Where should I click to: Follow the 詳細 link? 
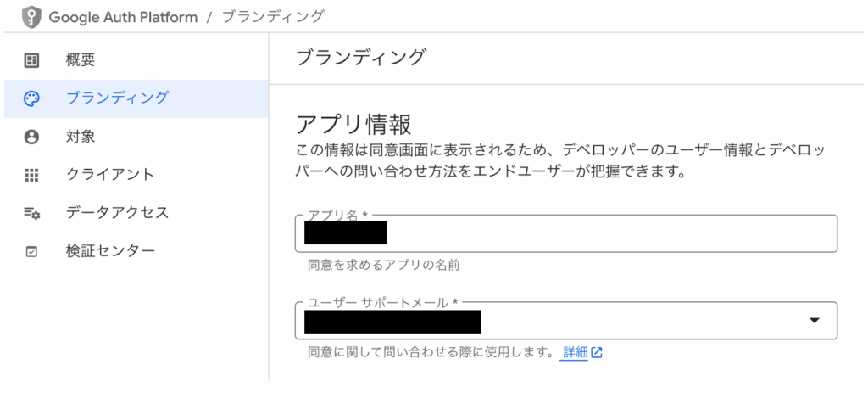pos(576,352)
